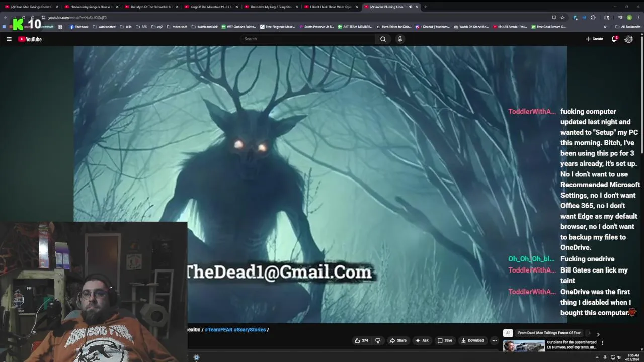Open the taskbar network status icon

click(612, 357)
